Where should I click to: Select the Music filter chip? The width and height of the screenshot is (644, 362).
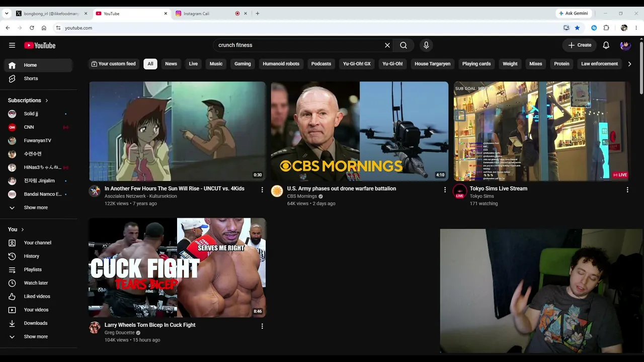coord(216,64)
